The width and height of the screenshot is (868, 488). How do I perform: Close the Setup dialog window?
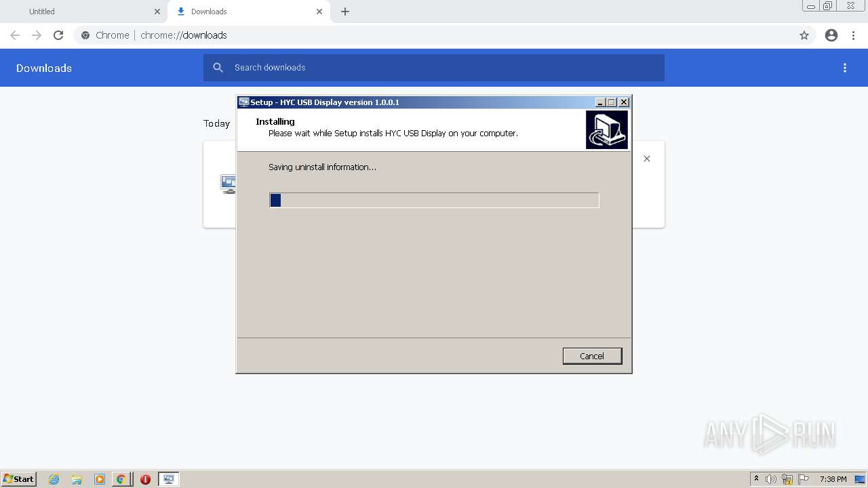(624, 102)
